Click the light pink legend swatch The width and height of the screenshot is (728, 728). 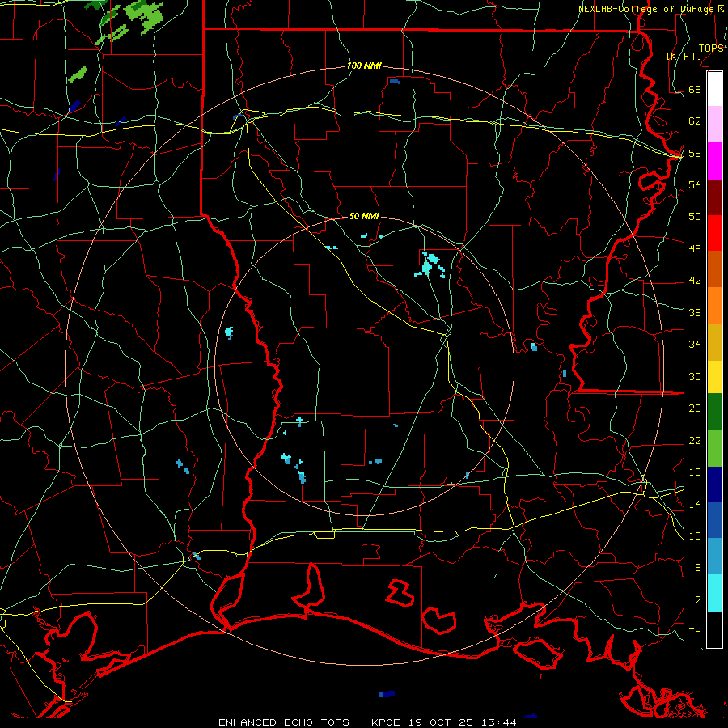pyautogui.click(x=714, y=125)
